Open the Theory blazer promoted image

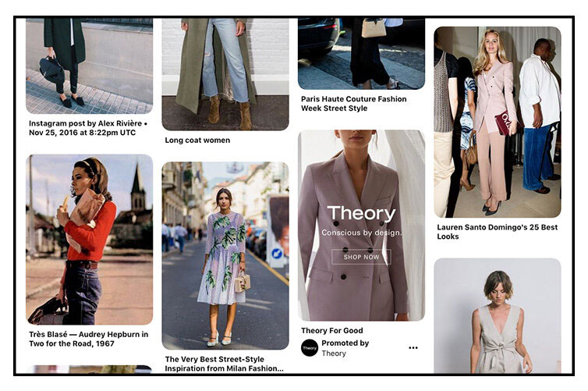point(362,225)
